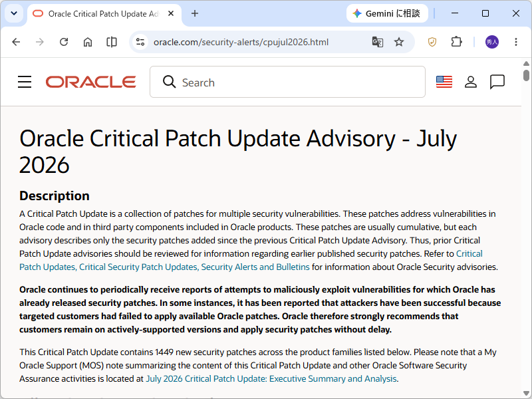Click the Gemini に相談 button
532x399 pixels.
tap(387, 13)
